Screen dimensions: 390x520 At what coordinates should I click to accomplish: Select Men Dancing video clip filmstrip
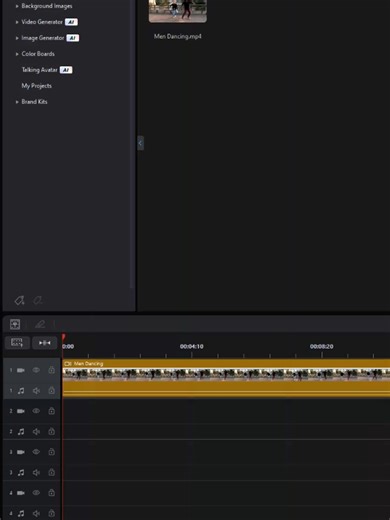226,374
